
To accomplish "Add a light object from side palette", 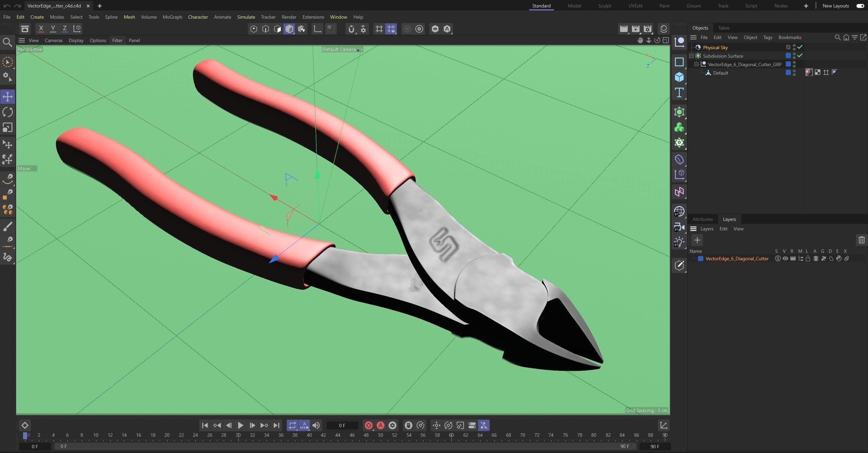I will click(x=679, y=242).
